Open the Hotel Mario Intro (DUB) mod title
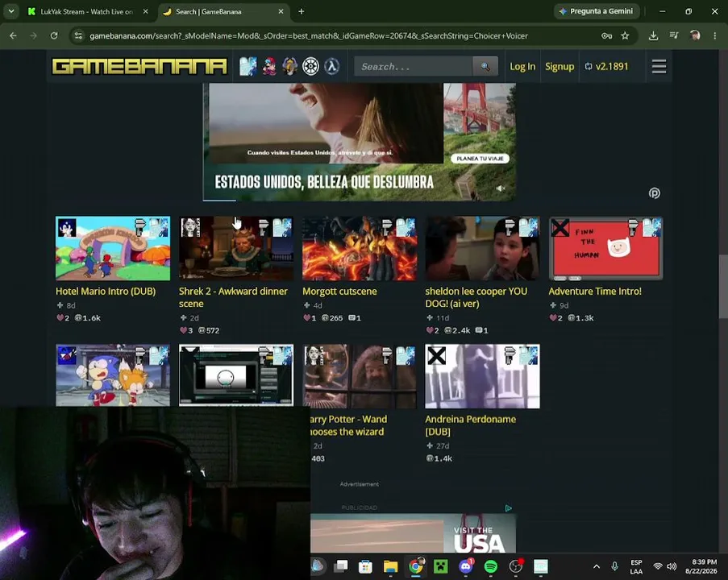The image size is (728, 580). tap(106, 292)
